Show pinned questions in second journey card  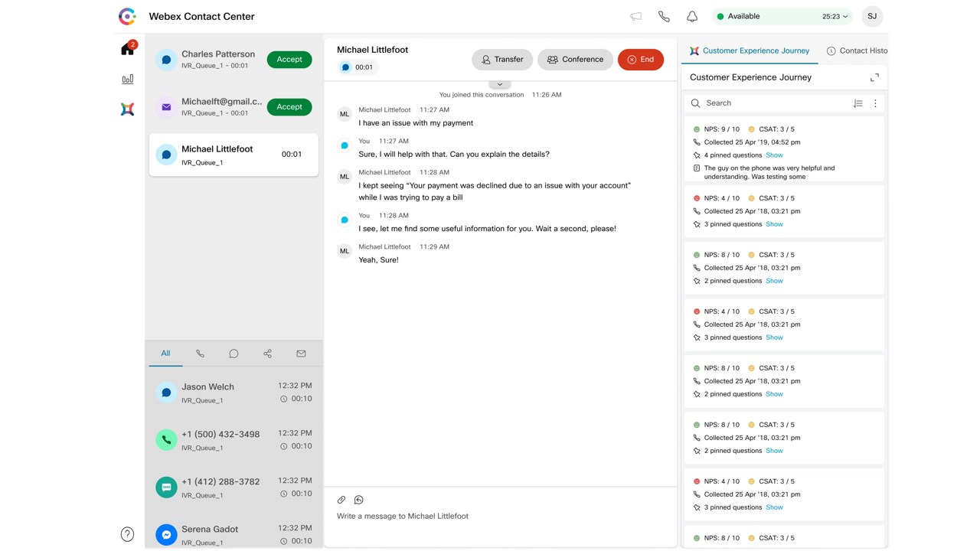pyautogui.click(x=775, y=224)
